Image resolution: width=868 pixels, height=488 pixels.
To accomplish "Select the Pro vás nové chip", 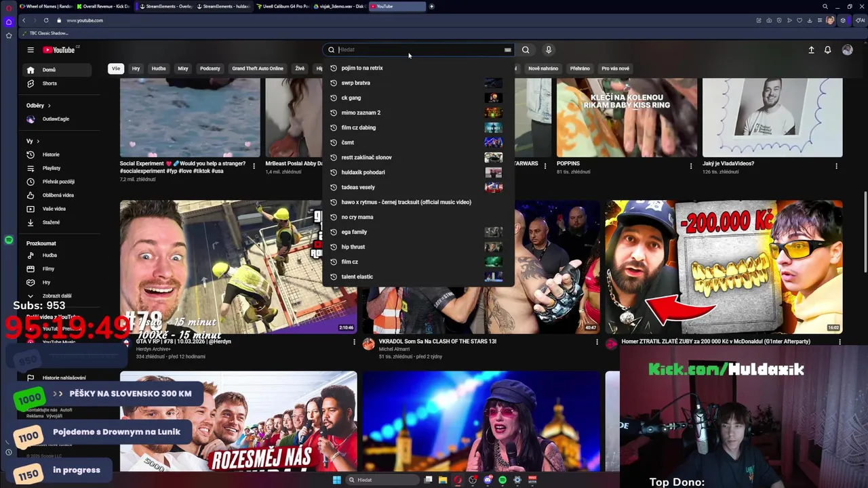I will [x=615, y=68].
